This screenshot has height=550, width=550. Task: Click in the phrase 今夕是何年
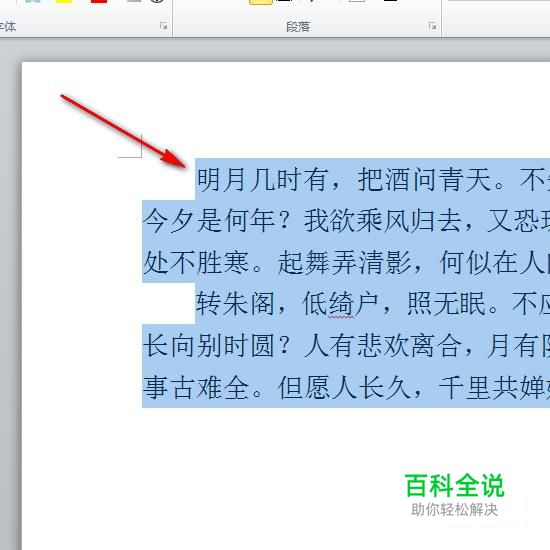(x=209, y=221)
